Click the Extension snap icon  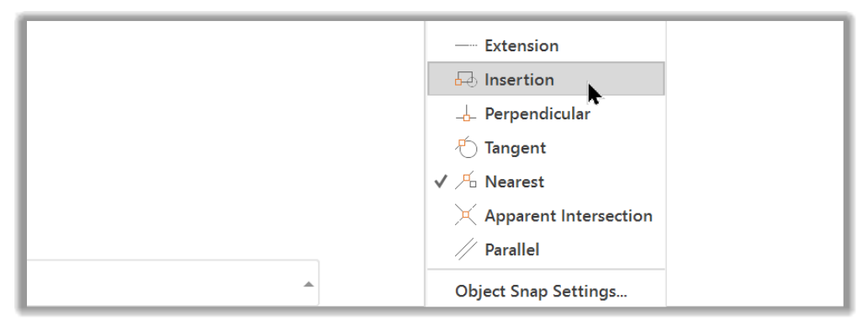466,46
